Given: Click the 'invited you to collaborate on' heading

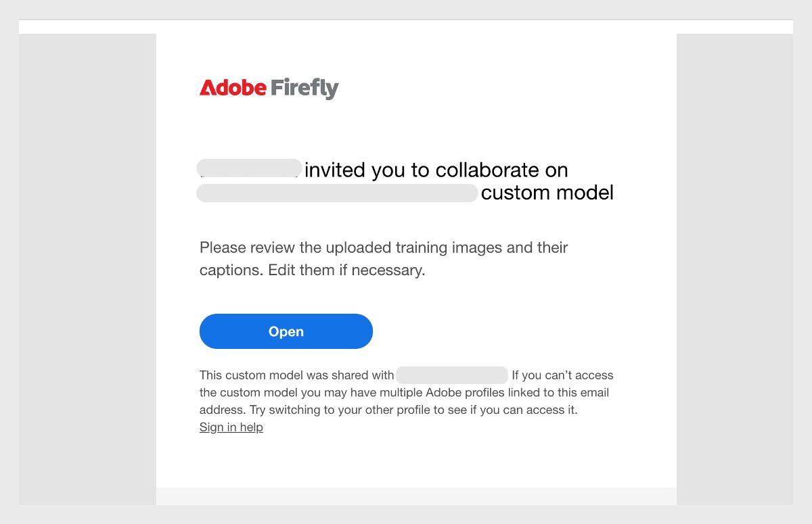Looking at the screenshot, I should click(x=436, y=170).
